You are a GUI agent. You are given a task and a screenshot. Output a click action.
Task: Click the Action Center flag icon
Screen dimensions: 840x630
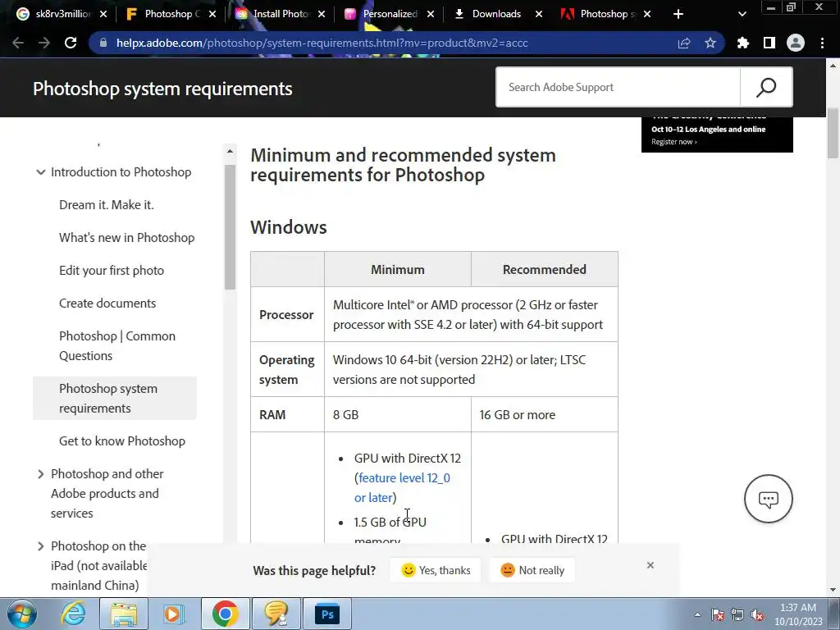(718, 614)
